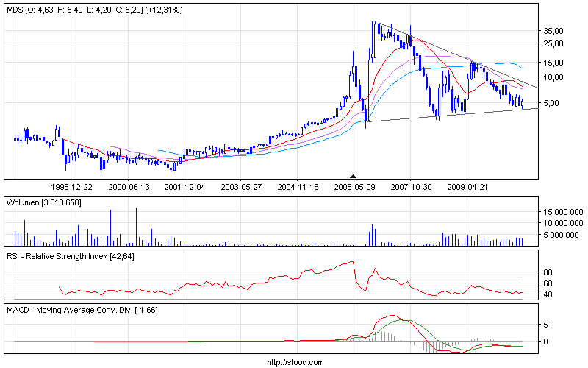Click the 5 value on MACD axis
Image resolution: width=588 pixels, height=368 pixels.
click(x=546, y=324)
